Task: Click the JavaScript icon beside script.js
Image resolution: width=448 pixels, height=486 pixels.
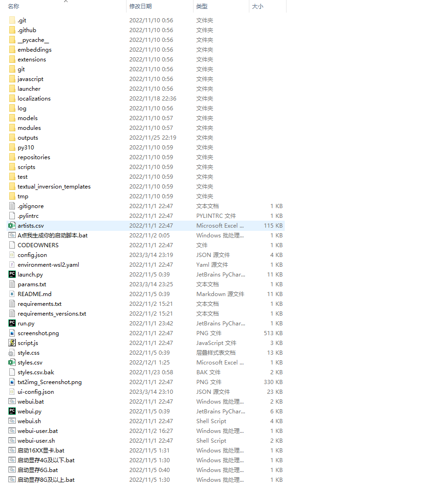Action: coord(12,343)
